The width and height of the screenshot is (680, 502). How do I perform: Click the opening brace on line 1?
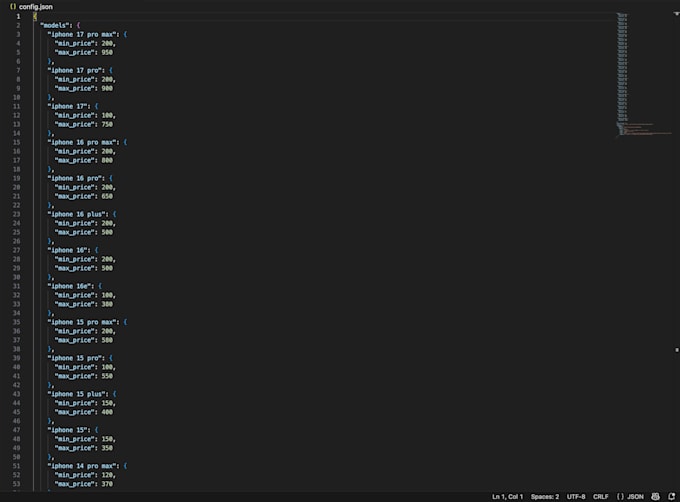coord(35,16)
